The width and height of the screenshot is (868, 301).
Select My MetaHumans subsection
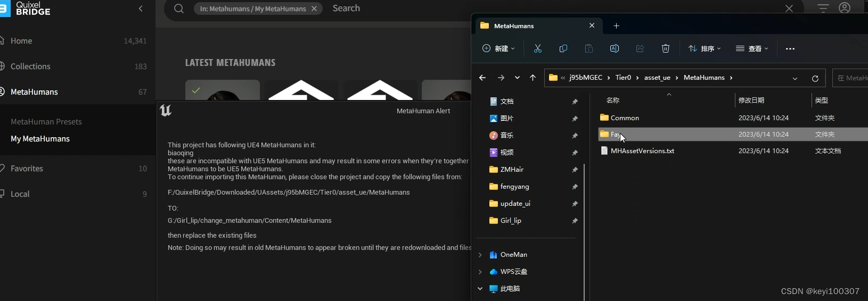pos(40,139)
